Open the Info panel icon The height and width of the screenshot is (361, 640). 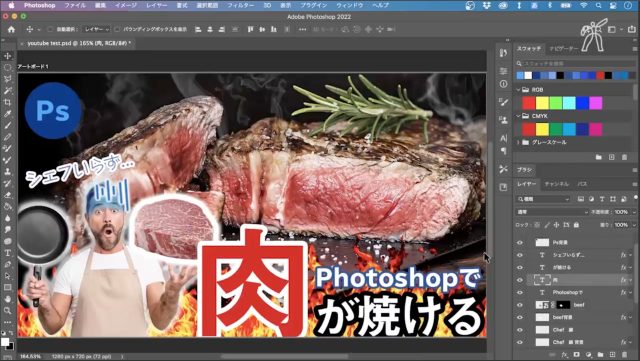pyautogui.click(x=503, y=84)
